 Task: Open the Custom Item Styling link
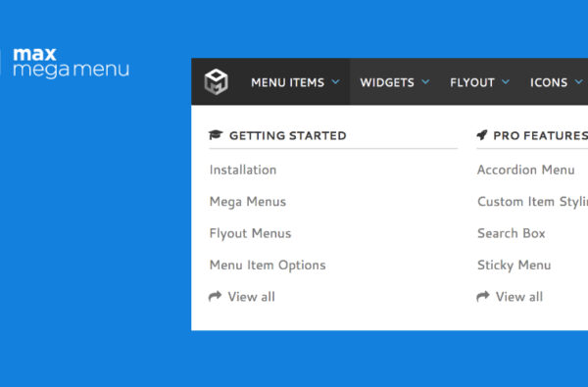[532, 202]
